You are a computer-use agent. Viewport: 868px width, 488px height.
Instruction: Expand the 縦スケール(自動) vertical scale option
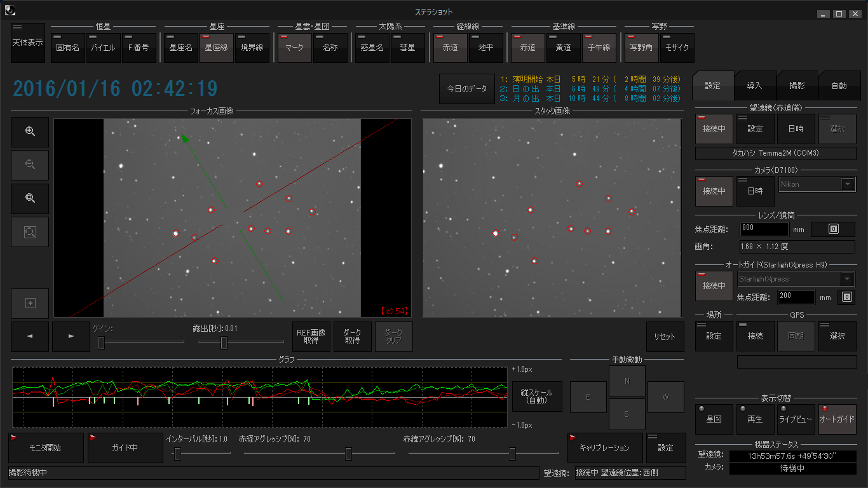coord(536,395)
